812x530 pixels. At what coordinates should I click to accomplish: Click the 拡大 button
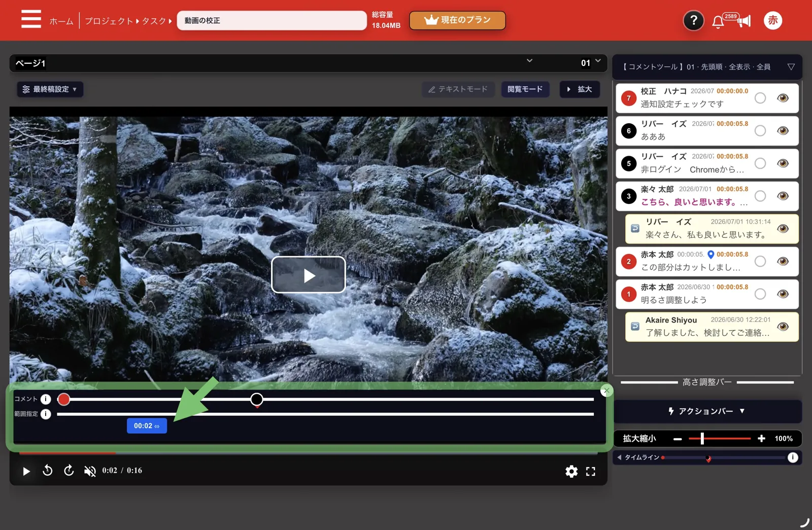(580, 89)
